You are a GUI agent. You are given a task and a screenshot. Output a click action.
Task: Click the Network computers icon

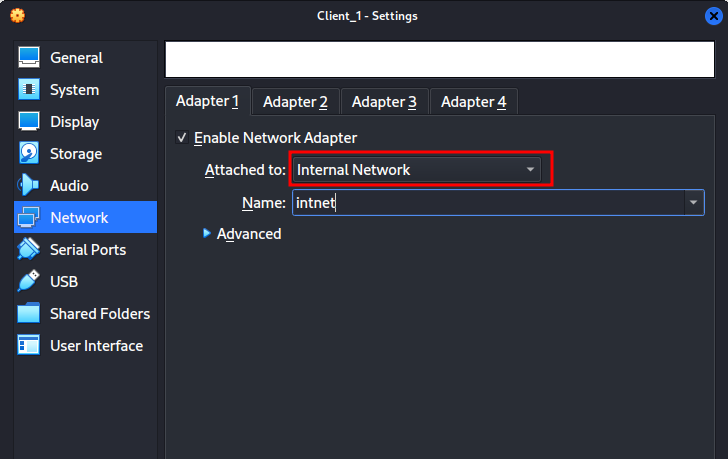point(29,217)
